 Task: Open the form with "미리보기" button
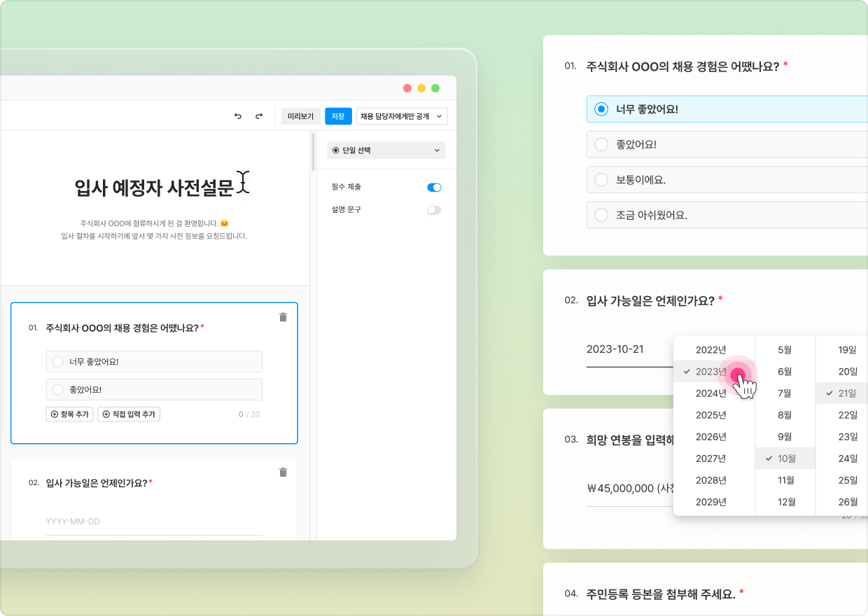point(300,116)
